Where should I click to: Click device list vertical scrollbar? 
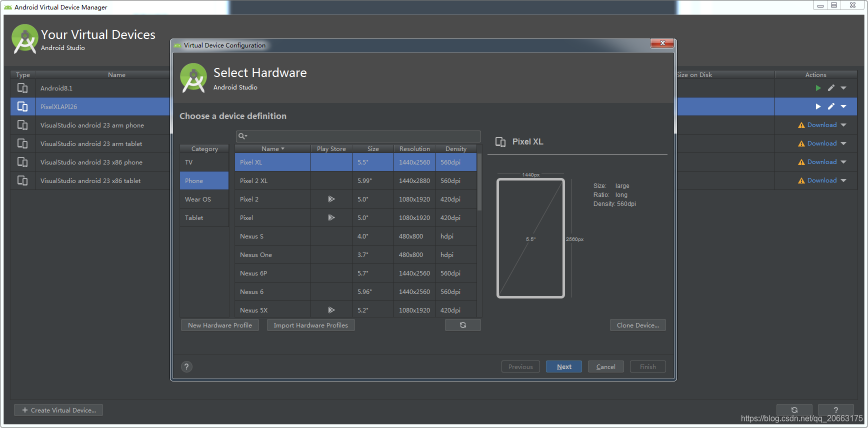[x=479, y=182]
